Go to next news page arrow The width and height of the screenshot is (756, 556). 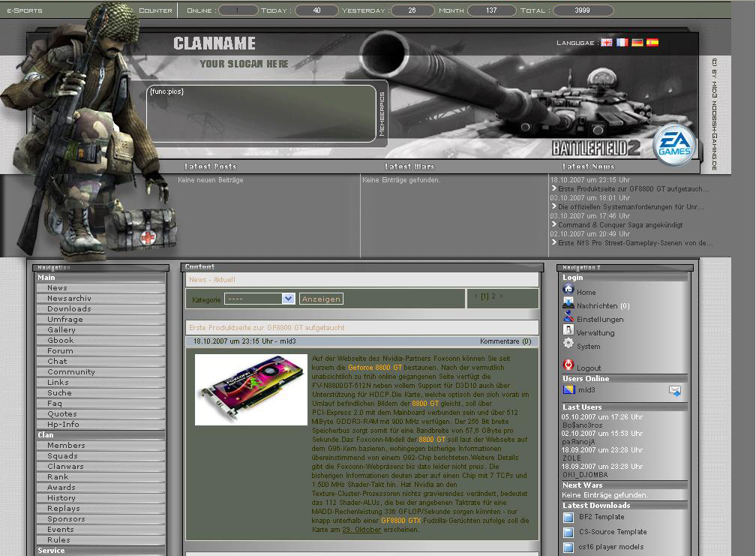pyautogui.click(x=501, y=296)
